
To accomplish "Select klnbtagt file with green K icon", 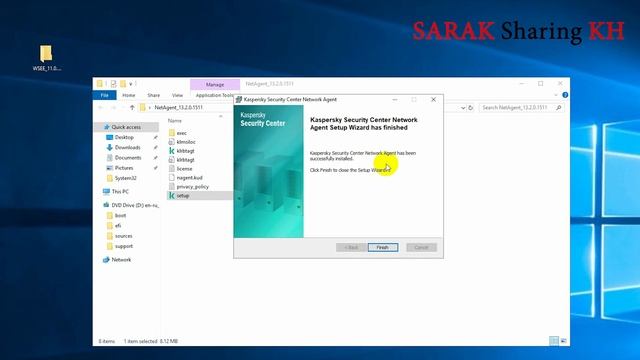I will click(185, 151).
